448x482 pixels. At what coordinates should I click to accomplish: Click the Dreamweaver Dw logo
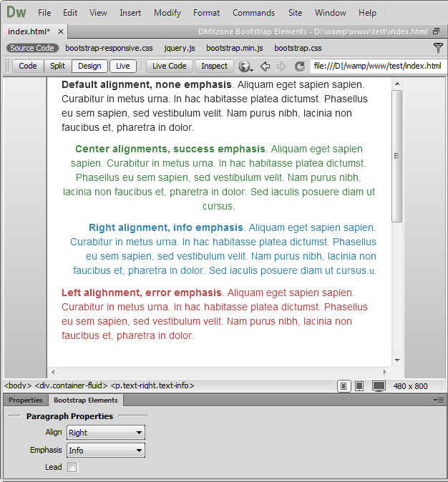click(16, 13)
